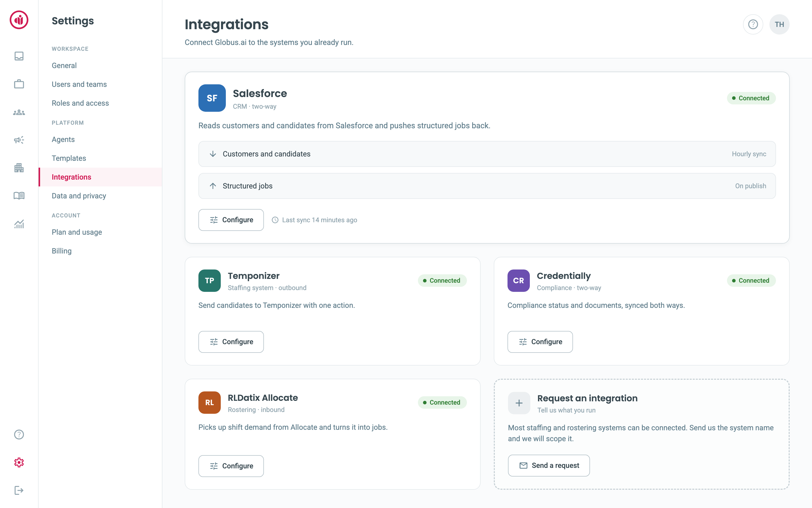Click the sidebar help question icon
Screen dimensions: 812x508
tap(19, 434)
